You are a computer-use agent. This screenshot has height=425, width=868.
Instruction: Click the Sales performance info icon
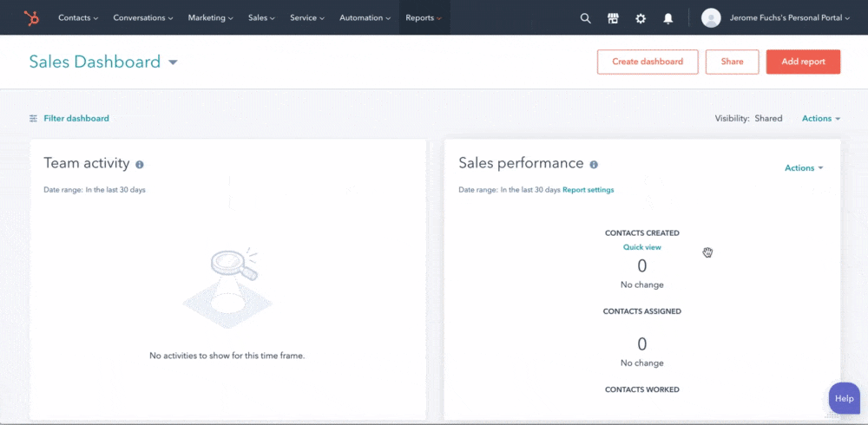point(594,164)
